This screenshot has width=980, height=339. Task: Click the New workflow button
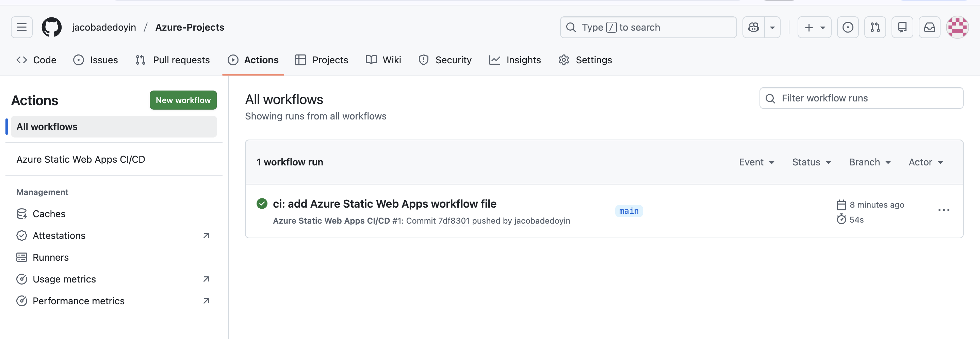(183, 100)
